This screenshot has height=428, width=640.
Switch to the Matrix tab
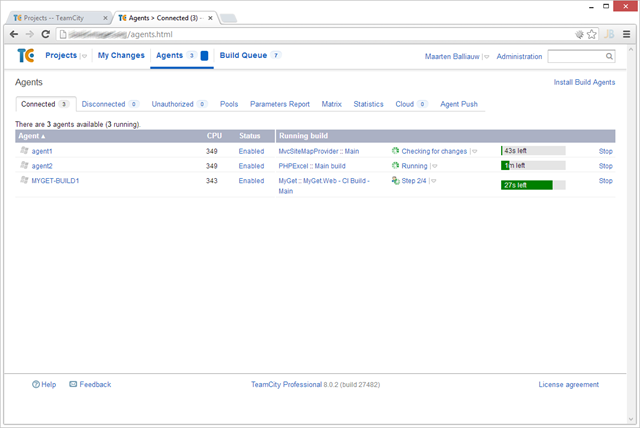pyautogui.click(x=331, y=104)
